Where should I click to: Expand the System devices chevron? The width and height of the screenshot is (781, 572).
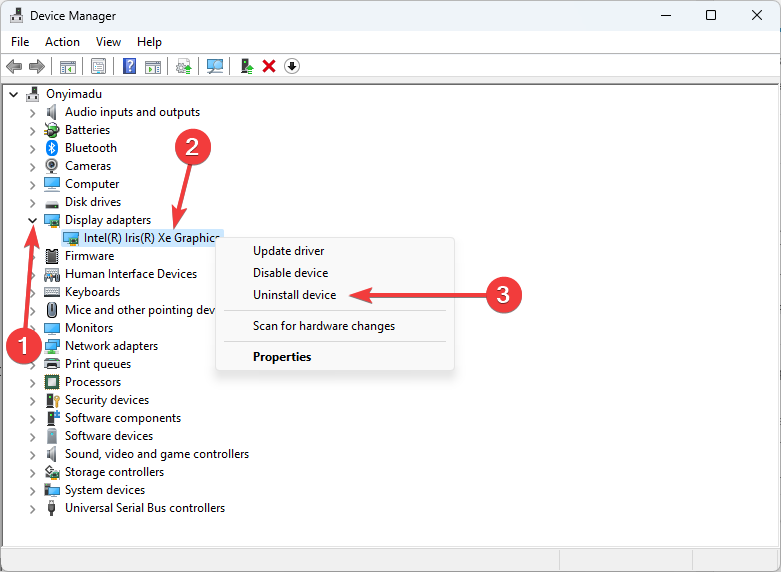click(32, 491)
